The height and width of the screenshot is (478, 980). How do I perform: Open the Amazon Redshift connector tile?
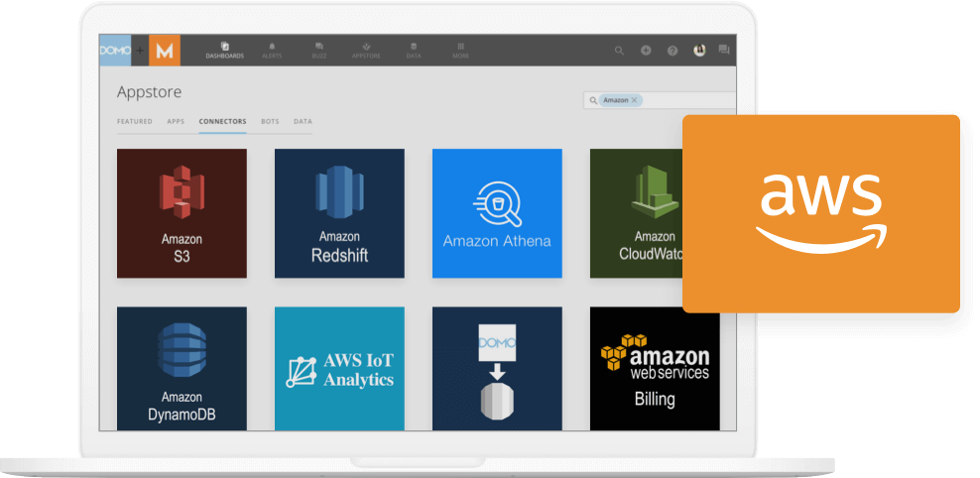[x=339, y=213]
